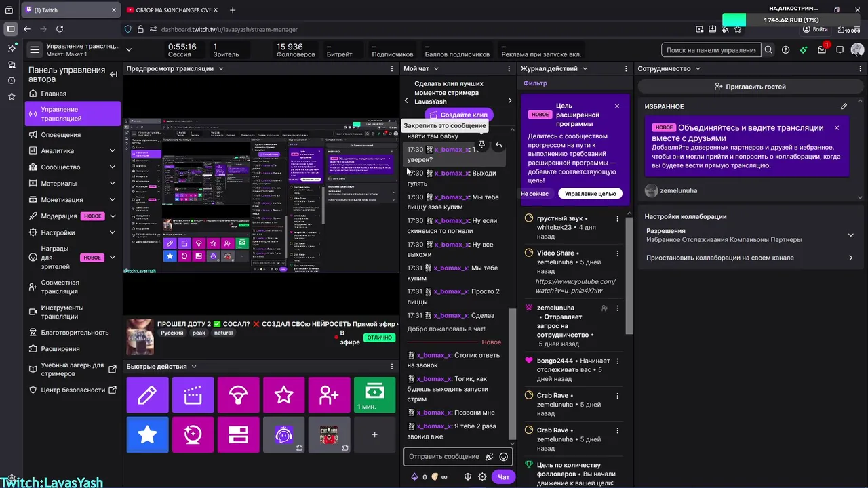Open Центр безопасности external link

(73, 390)
